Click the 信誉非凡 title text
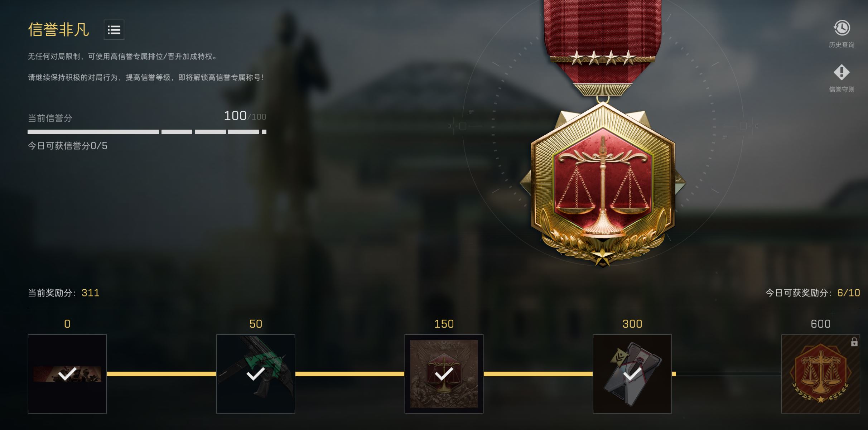 (59, 29)
